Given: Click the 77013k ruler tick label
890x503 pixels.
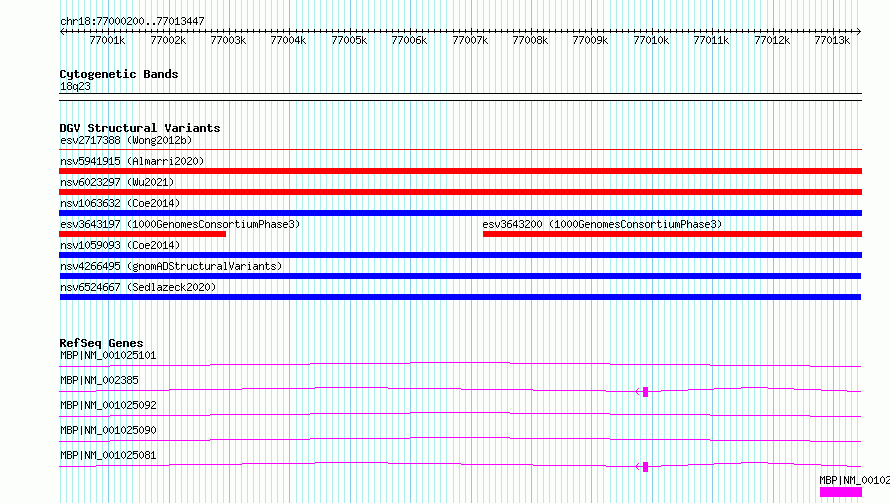Looking at the screenshot, I should (x=832, y=40).
